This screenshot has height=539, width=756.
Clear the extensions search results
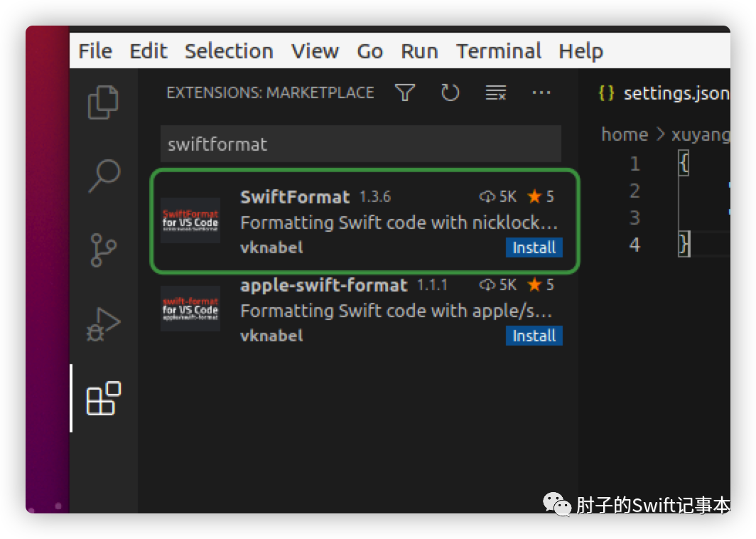(495, 92)
